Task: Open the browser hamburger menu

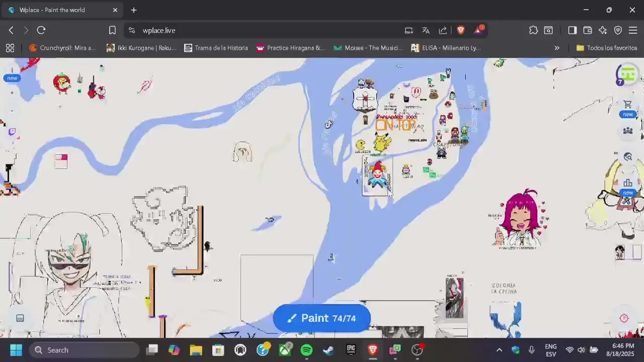Action: [633, 30]
